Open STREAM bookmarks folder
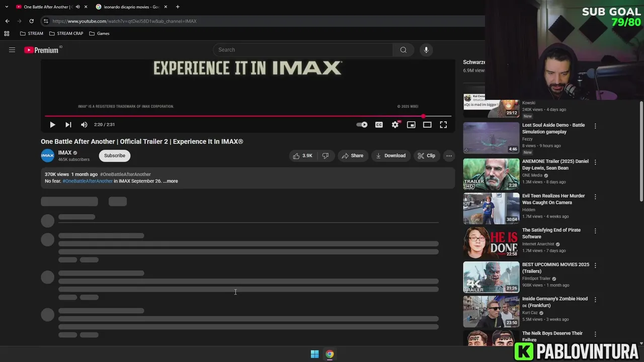 tap(32, 34)
